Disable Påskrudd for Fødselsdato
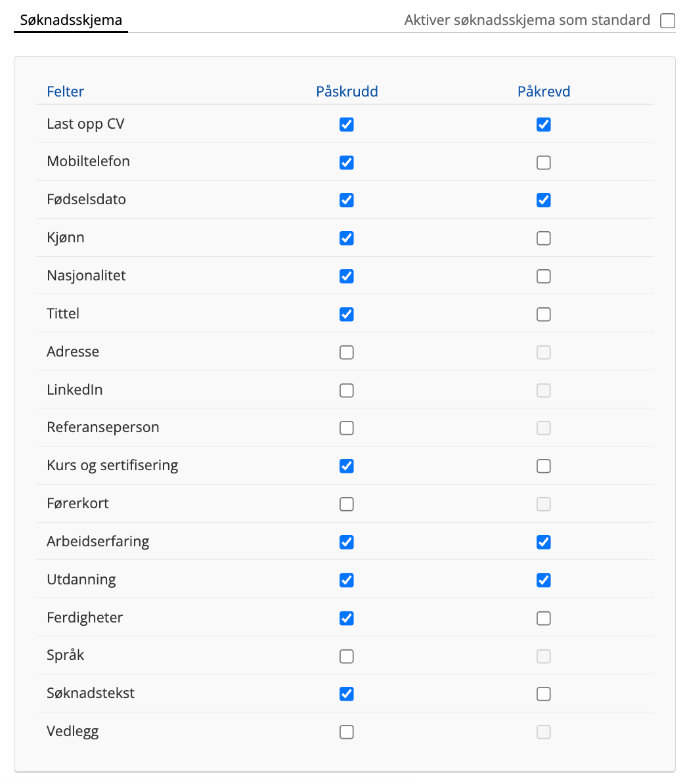Viewport: 687px width, 784px height. tap(347, 200)
